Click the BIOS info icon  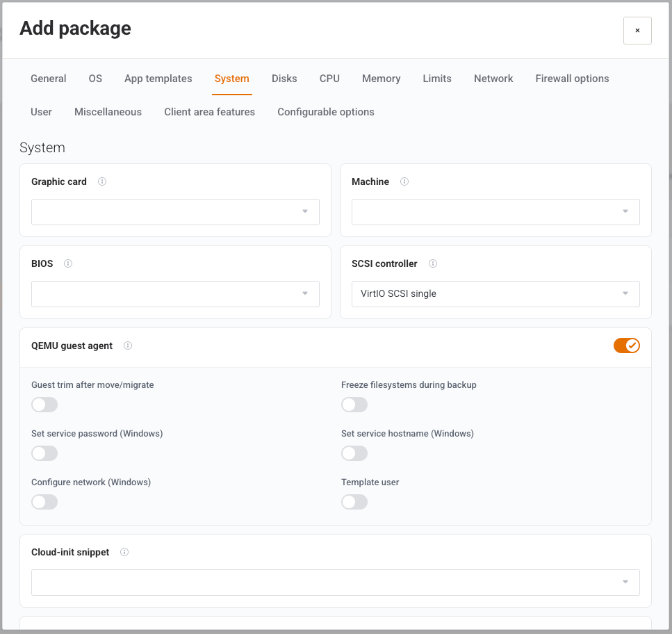[67, 263]
